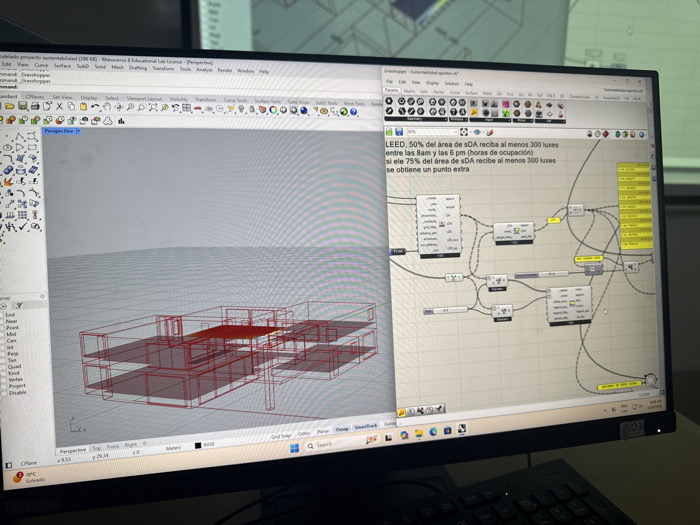Open Grasshopper document with green file icon

(x=389, y=131)
